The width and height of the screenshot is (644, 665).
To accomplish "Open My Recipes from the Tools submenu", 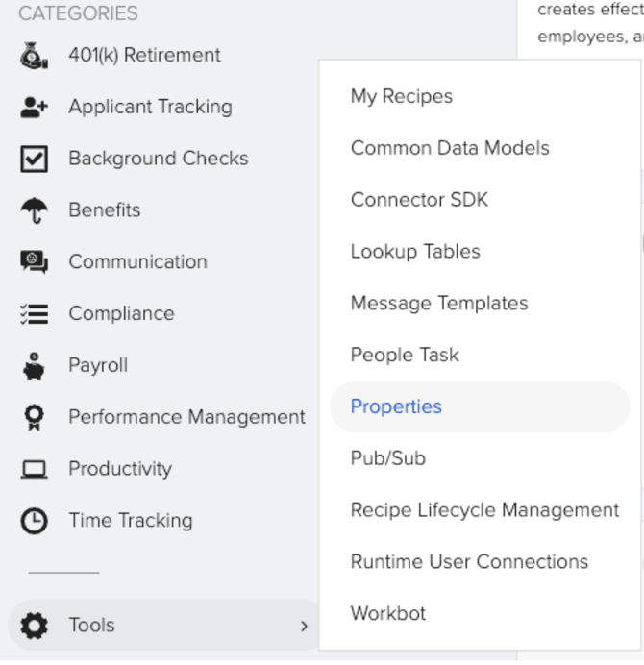I will [401, 96].
